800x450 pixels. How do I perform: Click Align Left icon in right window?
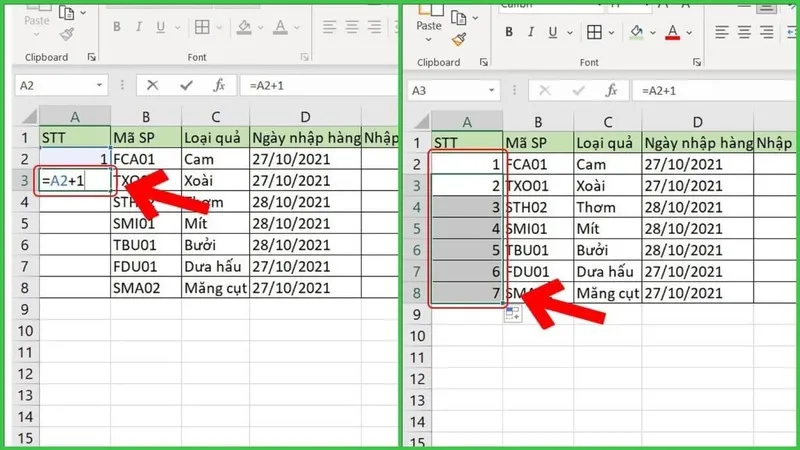click(721, 32)
